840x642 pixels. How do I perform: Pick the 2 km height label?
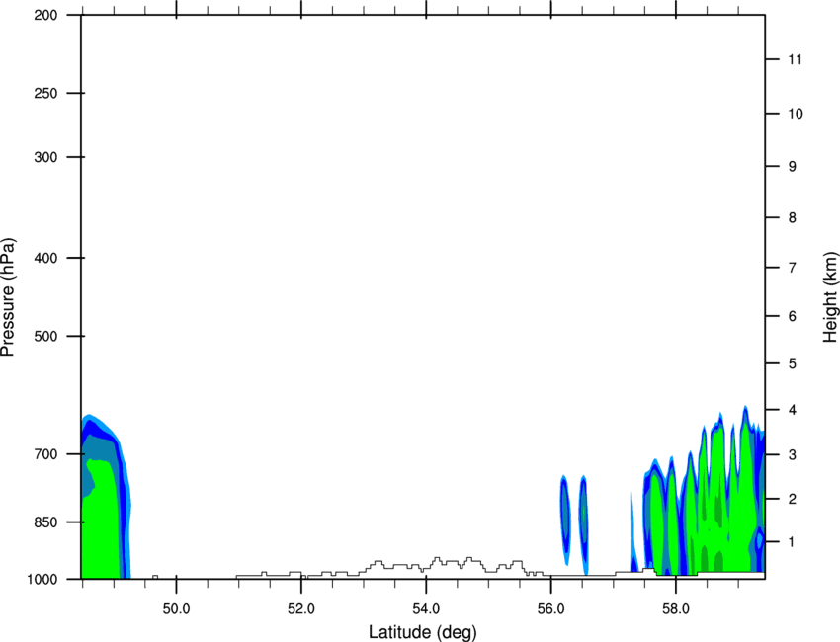click(x=793, y=499)
